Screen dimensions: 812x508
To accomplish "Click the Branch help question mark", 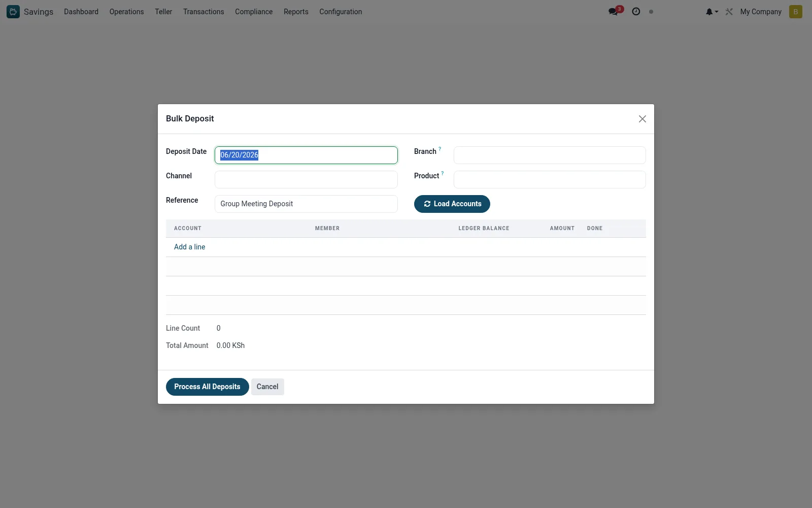I will tap(440, 149).
